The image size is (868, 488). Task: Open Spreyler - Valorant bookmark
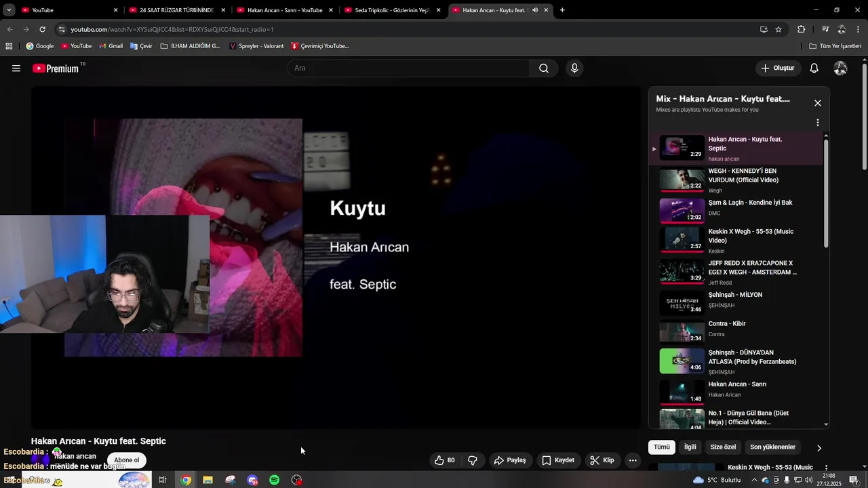[x=256, y=46]
